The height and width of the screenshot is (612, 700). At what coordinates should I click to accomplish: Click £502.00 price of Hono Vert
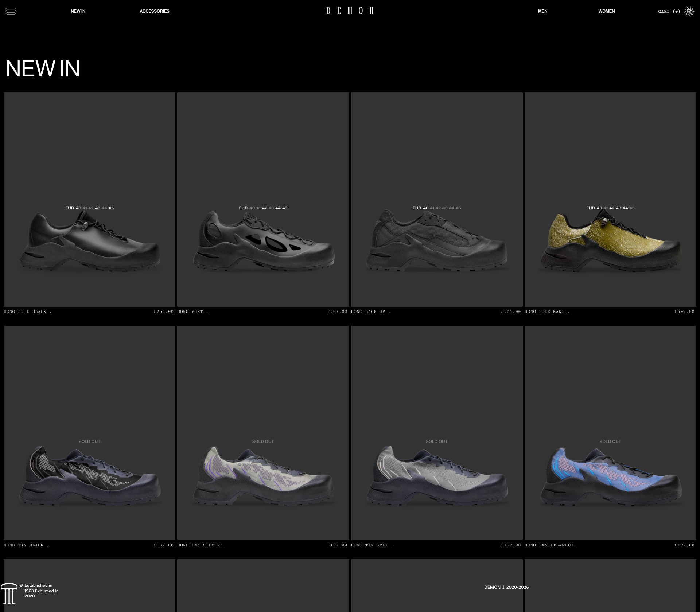[337, 311]
